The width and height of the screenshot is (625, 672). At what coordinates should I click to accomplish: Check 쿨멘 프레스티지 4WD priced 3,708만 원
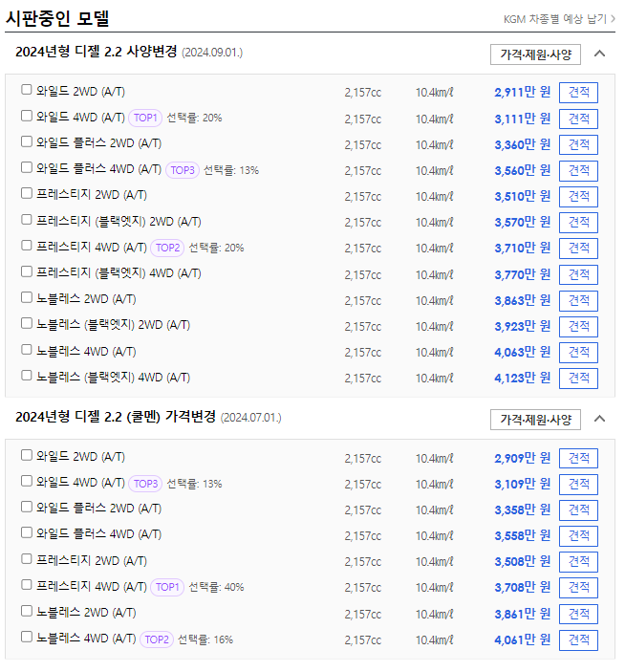tap(27, 585)
